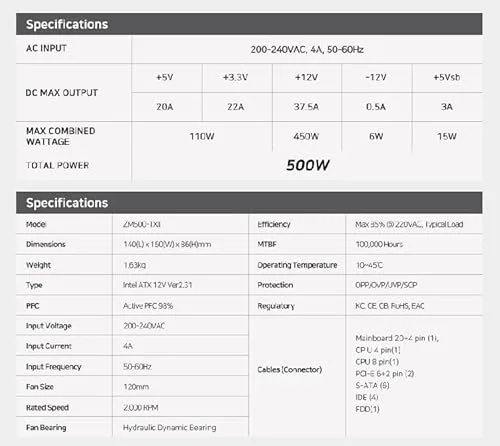The height and width of the screenshot is (446, 500).
Task: Select the 'KC, CE, CB, RoHS, EAC' value
Action: pos(390,306)
